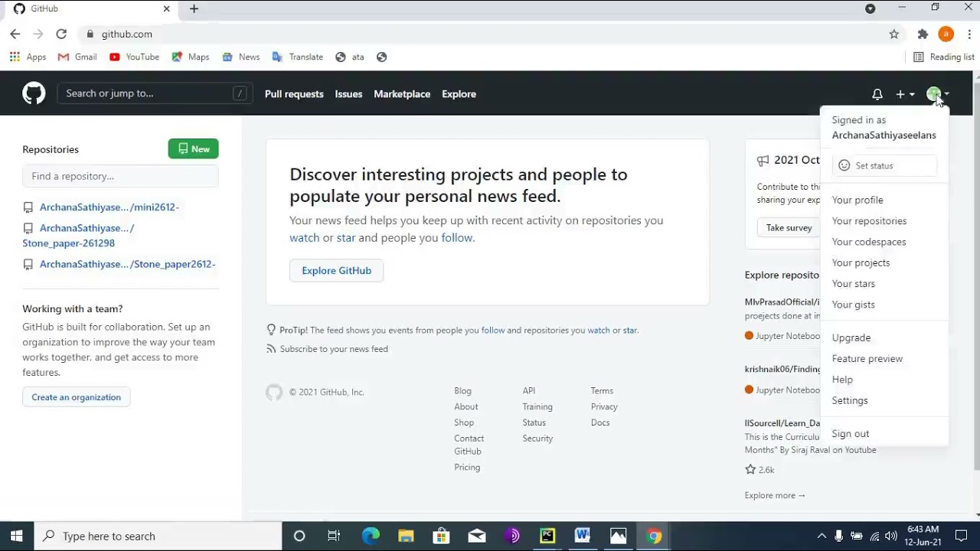Open the YouTube bookmark
The height and width of the screenshot is (551, 980).
pyautogui.click(x=134, y=57)
